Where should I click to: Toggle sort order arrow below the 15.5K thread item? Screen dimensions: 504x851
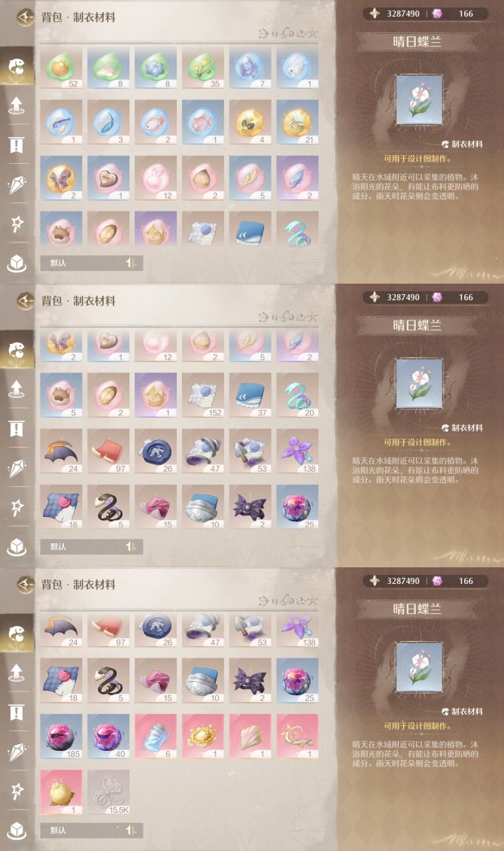tap(130, 830)
